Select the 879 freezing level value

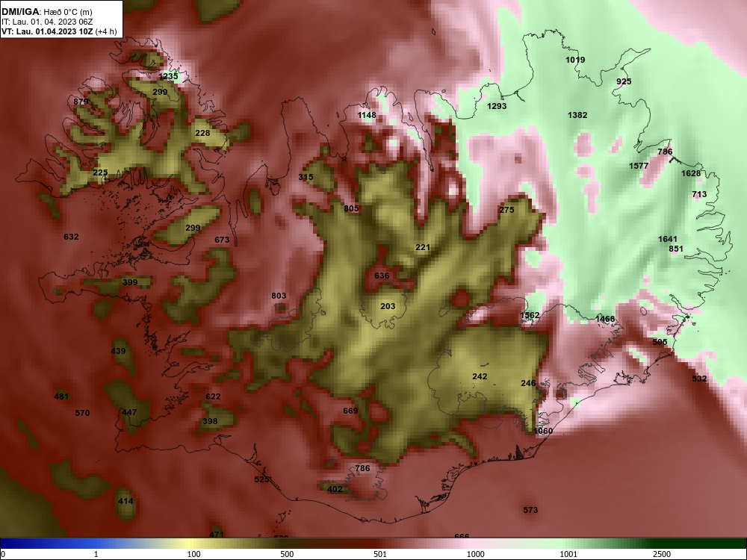coord(81,102)
